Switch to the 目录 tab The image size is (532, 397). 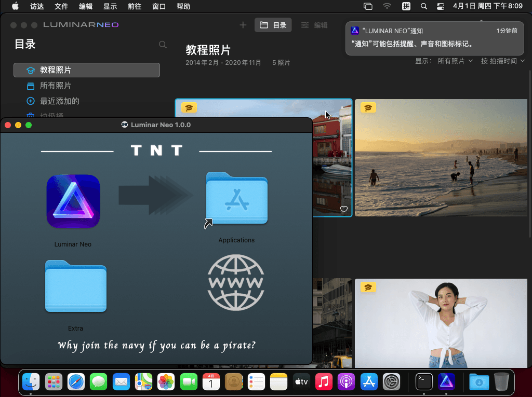(x=273, y=25)
